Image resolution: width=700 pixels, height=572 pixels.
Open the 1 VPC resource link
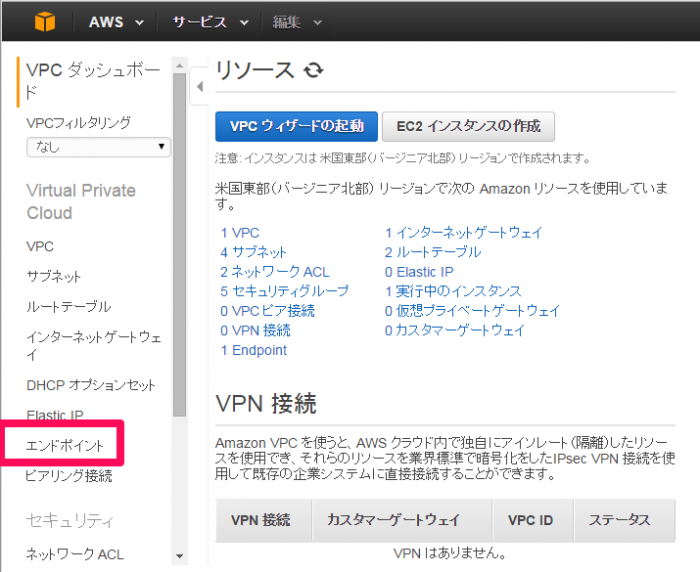pos(240,233)
